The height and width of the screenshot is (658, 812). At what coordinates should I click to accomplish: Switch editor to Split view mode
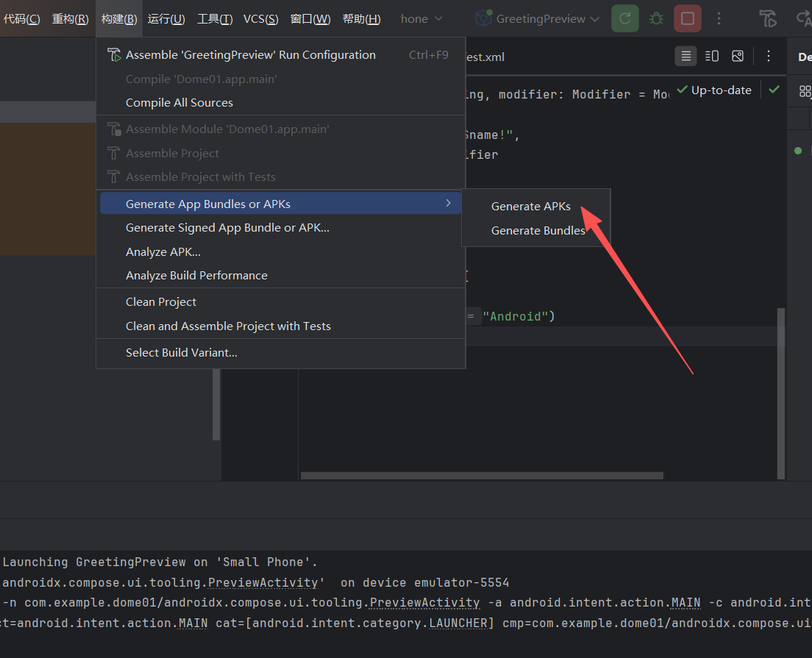[711, 56]
